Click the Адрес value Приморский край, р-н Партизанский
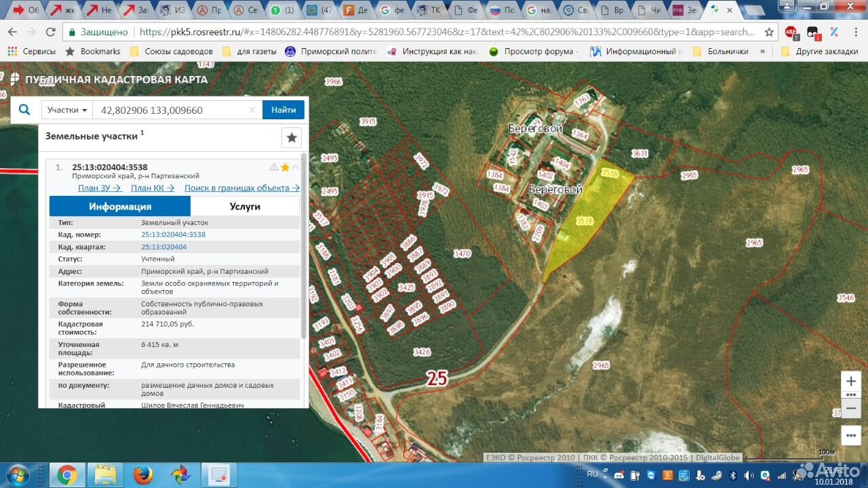The width and height of the screenshot is (868, 488). click(x=204, y=271)
